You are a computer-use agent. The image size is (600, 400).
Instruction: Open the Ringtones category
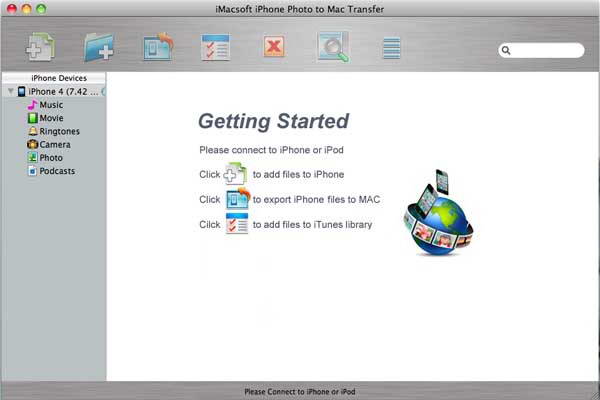(60, 131)
